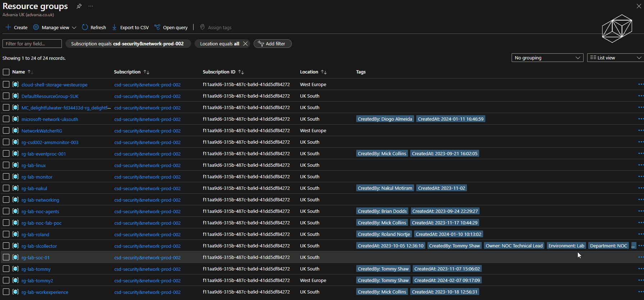Open the cloud-shell-storage-westeurope resource group
Image resolution: width=644 pixels, height=300 pixels.
(54, 85)
